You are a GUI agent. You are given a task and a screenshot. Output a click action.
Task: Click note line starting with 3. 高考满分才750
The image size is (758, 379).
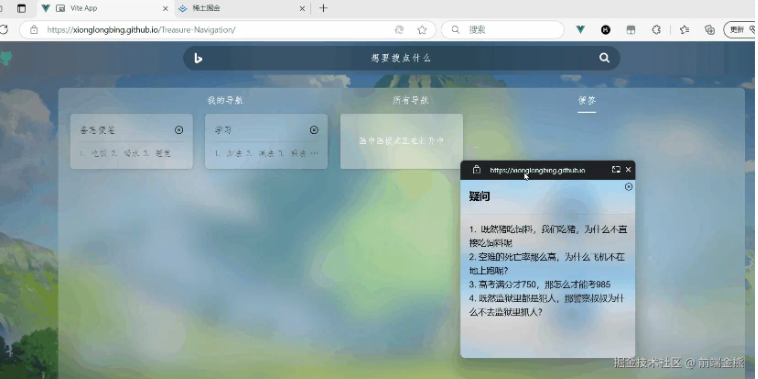[539, 284]
